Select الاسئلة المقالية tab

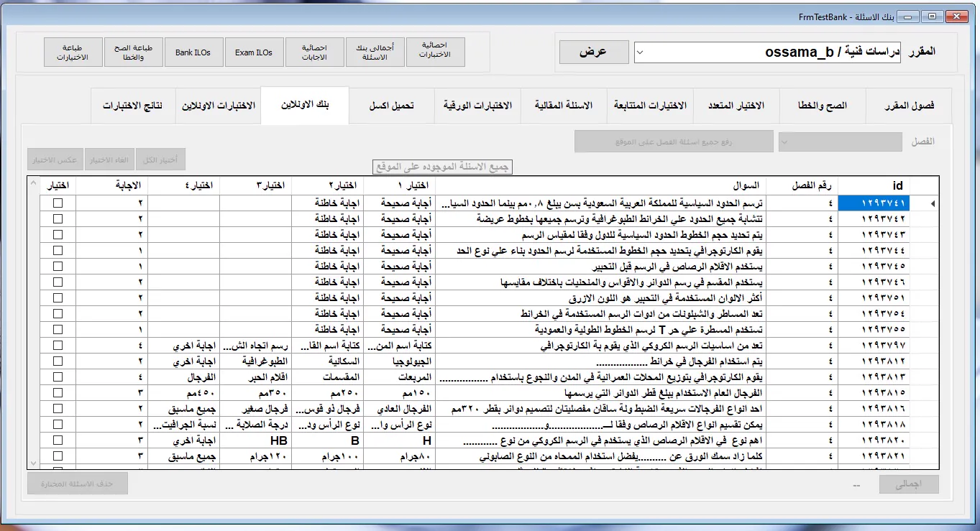[564, 106]
